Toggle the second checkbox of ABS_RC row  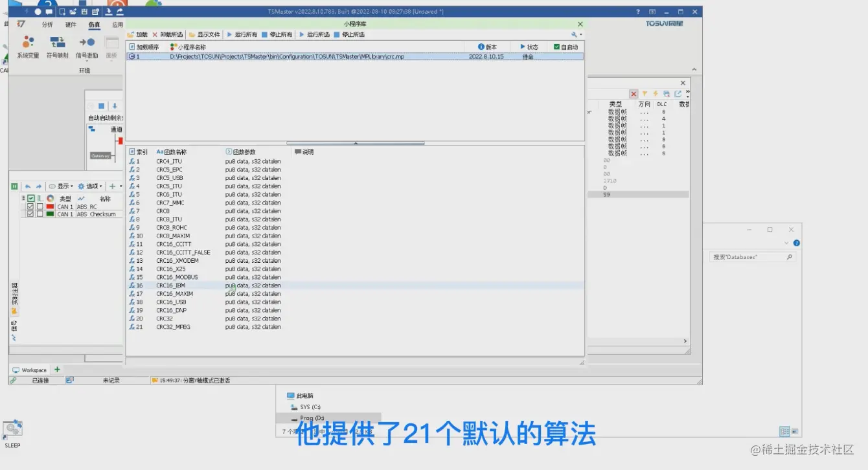coord(40,207)
